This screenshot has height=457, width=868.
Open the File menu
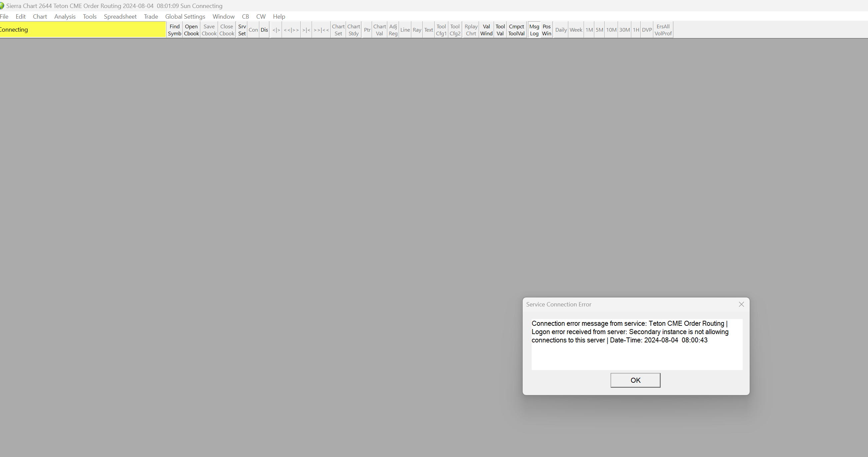[x=4, y=17]
